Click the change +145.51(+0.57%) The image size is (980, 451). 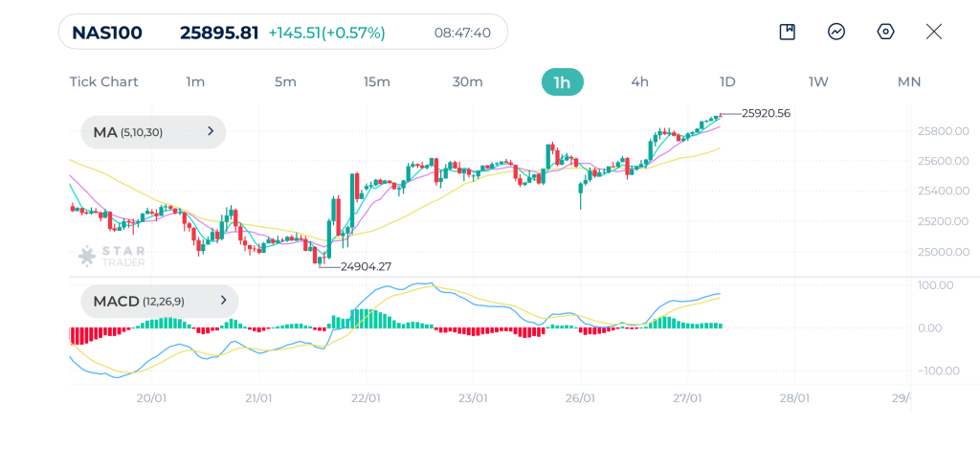click(x=327, y=33)
